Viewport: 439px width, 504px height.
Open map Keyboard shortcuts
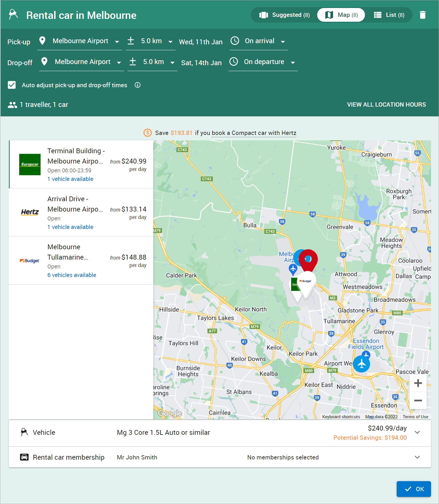(341, 417)
